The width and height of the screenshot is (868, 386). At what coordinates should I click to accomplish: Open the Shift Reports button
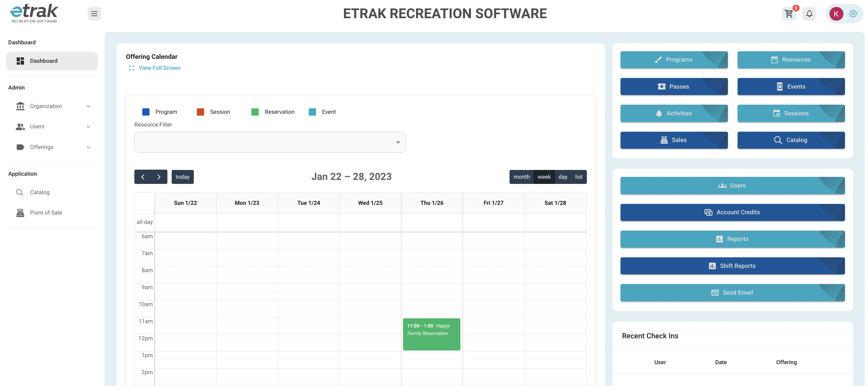tap(732, 266)
